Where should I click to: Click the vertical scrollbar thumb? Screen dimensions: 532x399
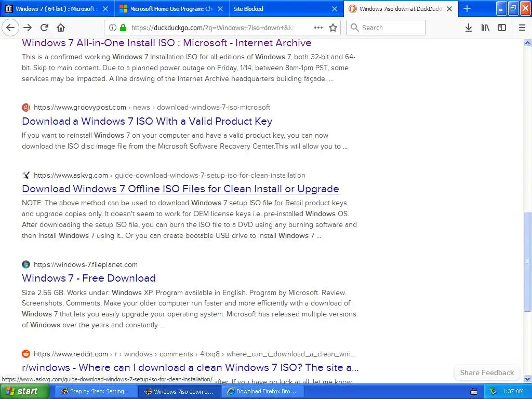tap(527, 261)
